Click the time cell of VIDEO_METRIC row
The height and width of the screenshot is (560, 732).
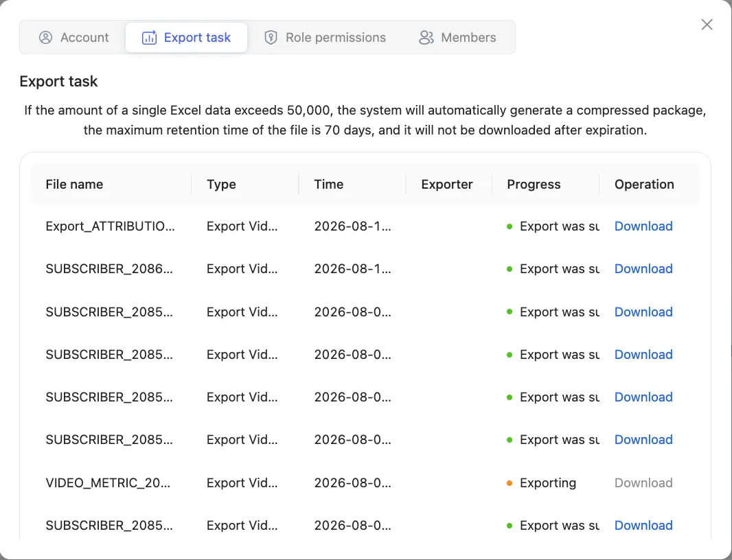point(352,482)
